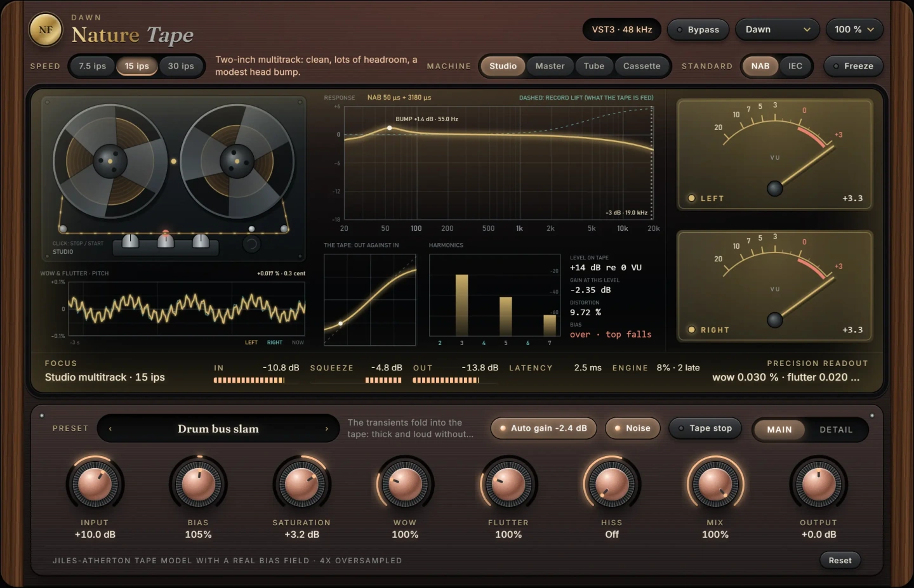Click the BUMP marker on response curve
Image resolution: width=914 pixels, height=588 pixels.
click(390, 128)
